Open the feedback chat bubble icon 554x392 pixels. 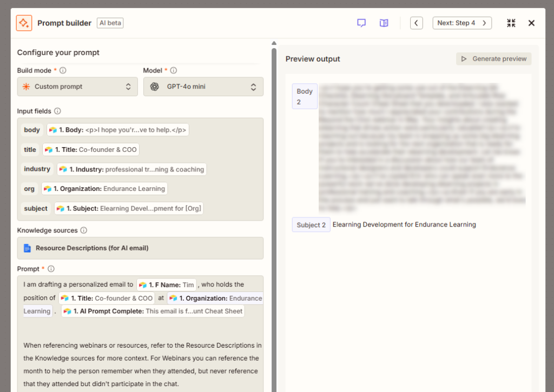[361, 23]
